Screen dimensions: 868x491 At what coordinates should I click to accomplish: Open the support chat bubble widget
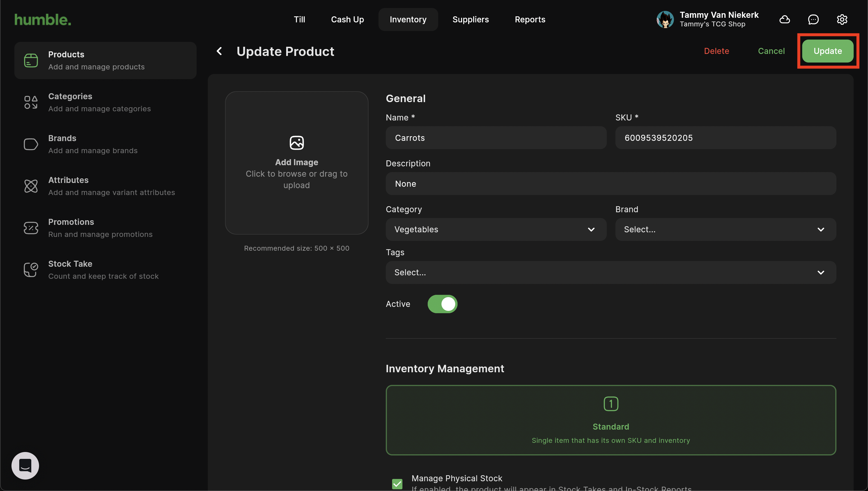coord(25,465)
